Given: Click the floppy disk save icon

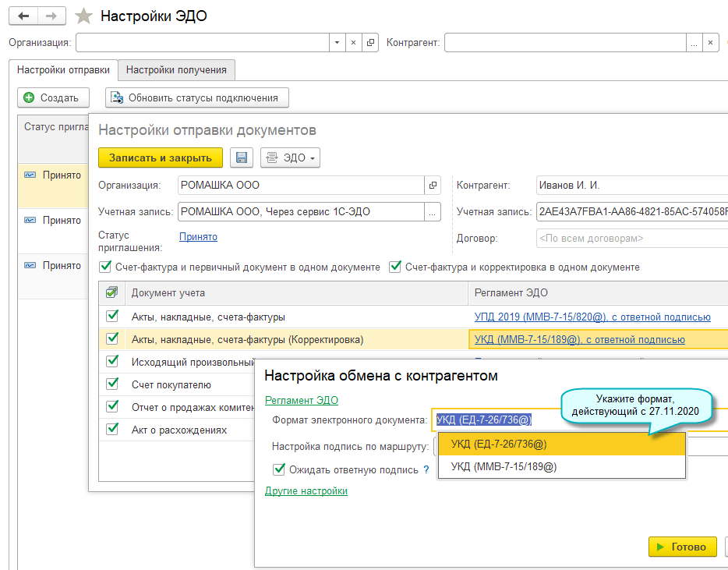Looking at the screenshot, I should coord(242,158).
